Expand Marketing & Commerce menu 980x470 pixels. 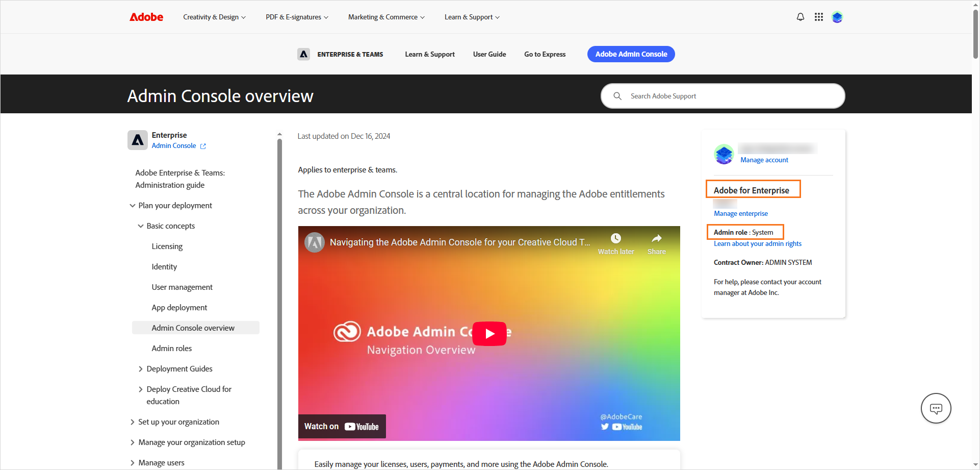click(386, 17)
